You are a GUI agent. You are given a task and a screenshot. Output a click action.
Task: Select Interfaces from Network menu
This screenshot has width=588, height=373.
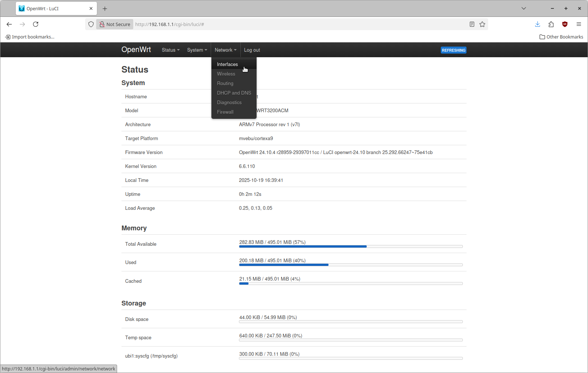pos(227,64)
